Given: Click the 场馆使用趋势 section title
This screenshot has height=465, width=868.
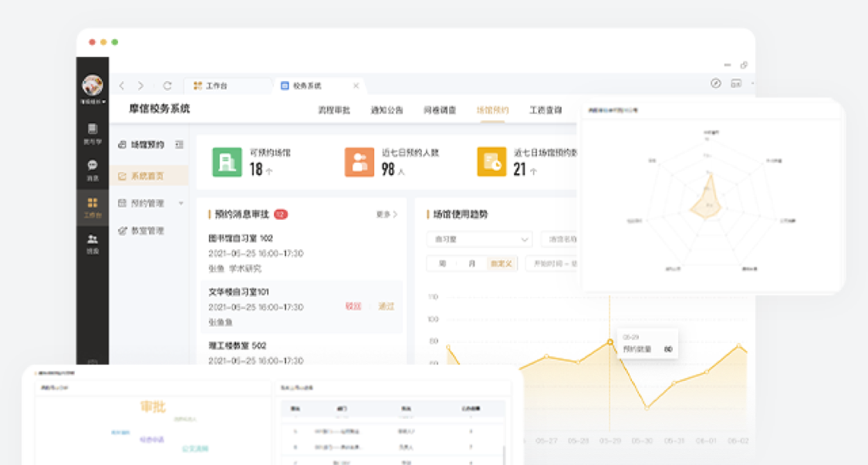Looking at the screenshot, I should pos(461,214).
